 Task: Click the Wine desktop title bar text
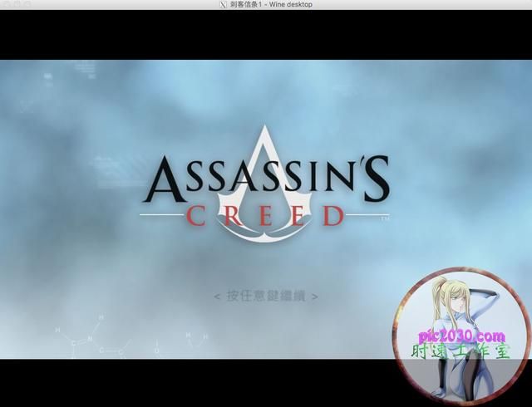click(x=271, y=4)
